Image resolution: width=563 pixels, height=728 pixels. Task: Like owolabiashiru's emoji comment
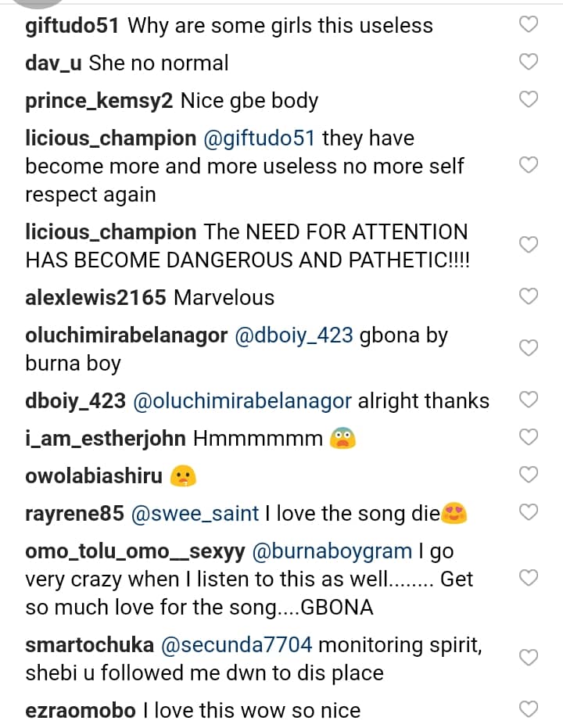(x=529, y=475)
